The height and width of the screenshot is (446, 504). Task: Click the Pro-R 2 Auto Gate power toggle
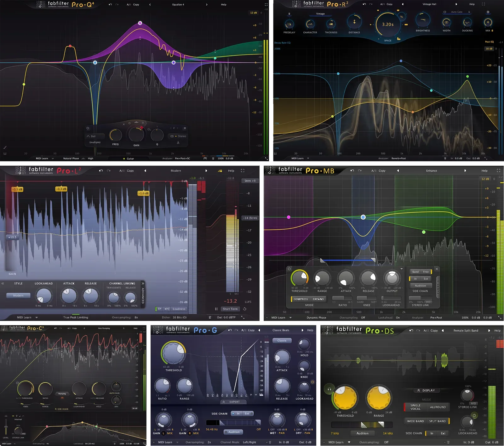tap(445, 12)
